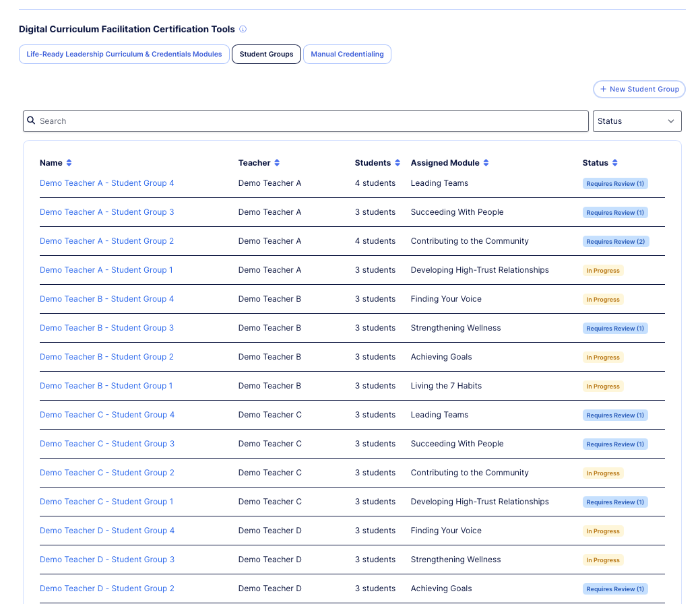
Task: Switch to Life-Ready Leadership Curriculum tab
Action: (x=124, y=55)
